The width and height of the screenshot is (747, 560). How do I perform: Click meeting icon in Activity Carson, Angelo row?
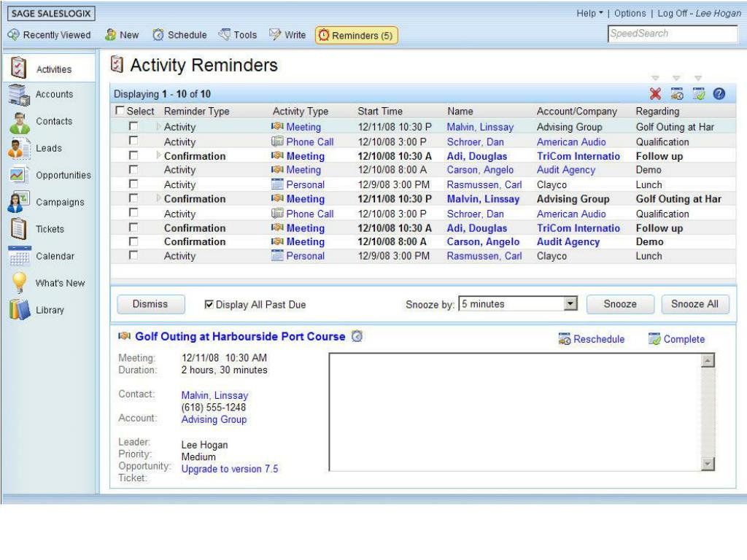click(x=277, y=169)
